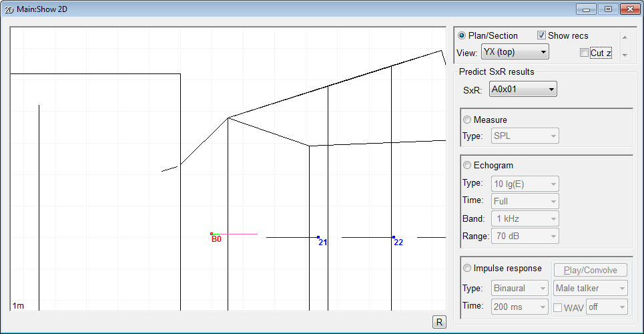Screen dimensions: 644x334
Task: Click the 1m scale label
Action: pos(18,306)
